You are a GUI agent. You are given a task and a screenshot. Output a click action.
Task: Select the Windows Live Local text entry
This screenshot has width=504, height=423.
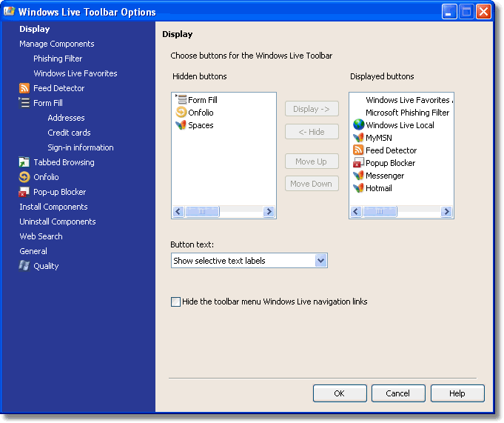pyautogui.click(x=400, y=125)
